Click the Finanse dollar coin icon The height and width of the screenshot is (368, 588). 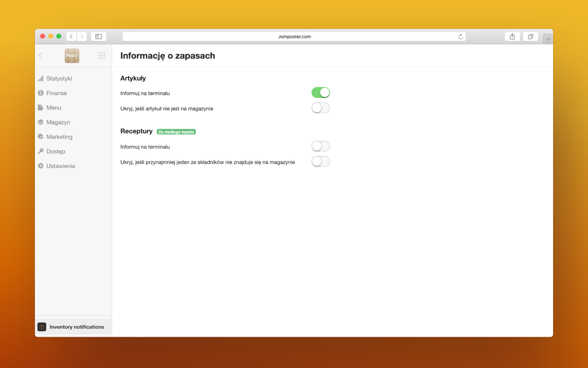point(40,93)
